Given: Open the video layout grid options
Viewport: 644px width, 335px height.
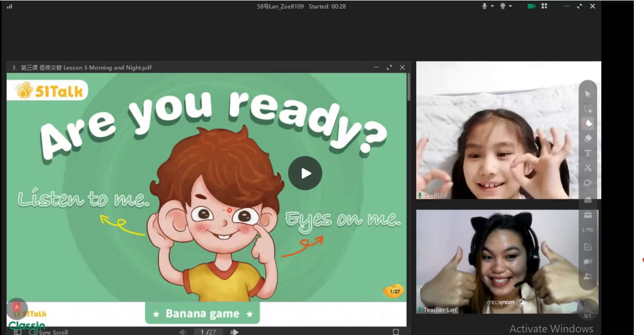Looking at the screenshot, I should [x=545, y=6].
